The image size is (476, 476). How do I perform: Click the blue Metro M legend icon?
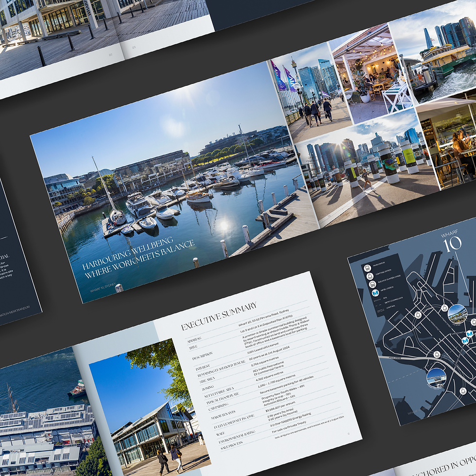[x=375, y=293]
